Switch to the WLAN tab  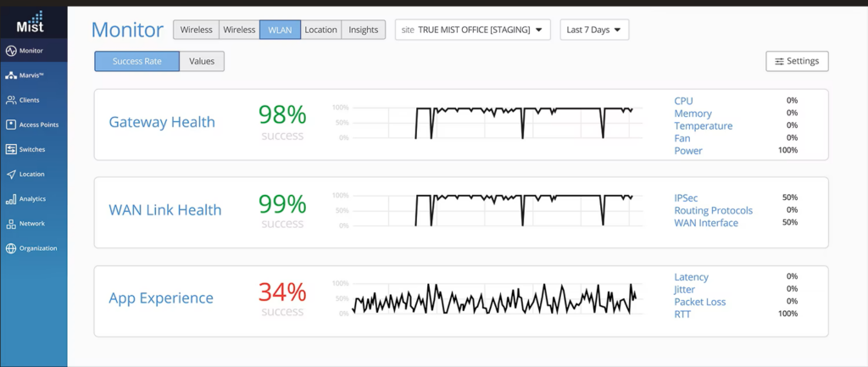pos(280,30)
